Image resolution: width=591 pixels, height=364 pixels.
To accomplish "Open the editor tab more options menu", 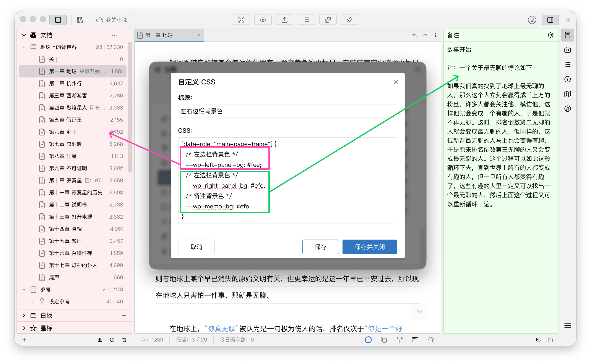I will pos(435,35).
